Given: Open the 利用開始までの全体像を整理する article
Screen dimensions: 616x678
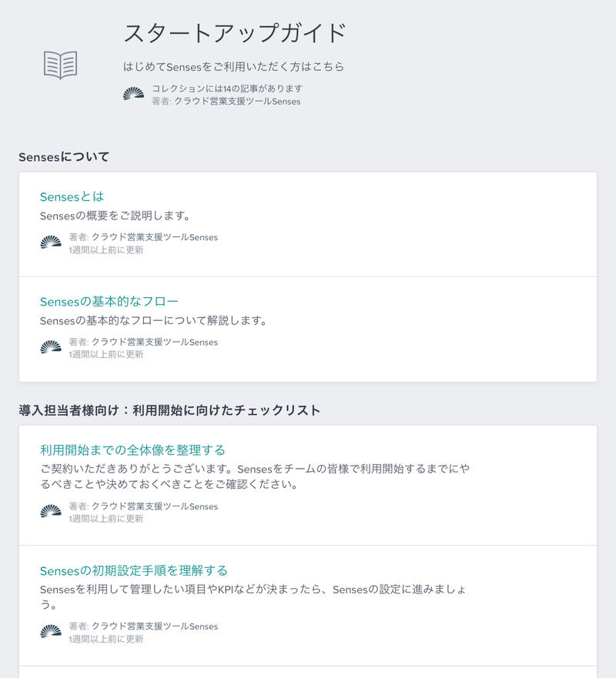Looking at the screenshot, I should (132, 449).
